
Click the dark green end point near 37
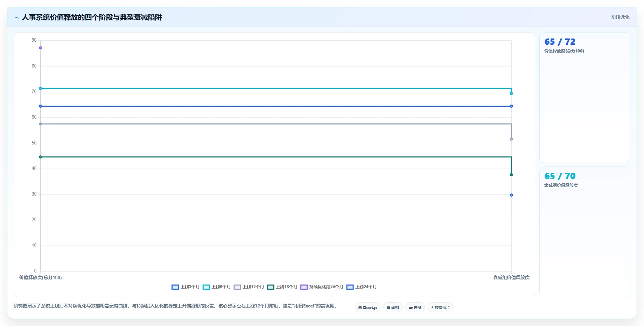click(x=511, y=175)
